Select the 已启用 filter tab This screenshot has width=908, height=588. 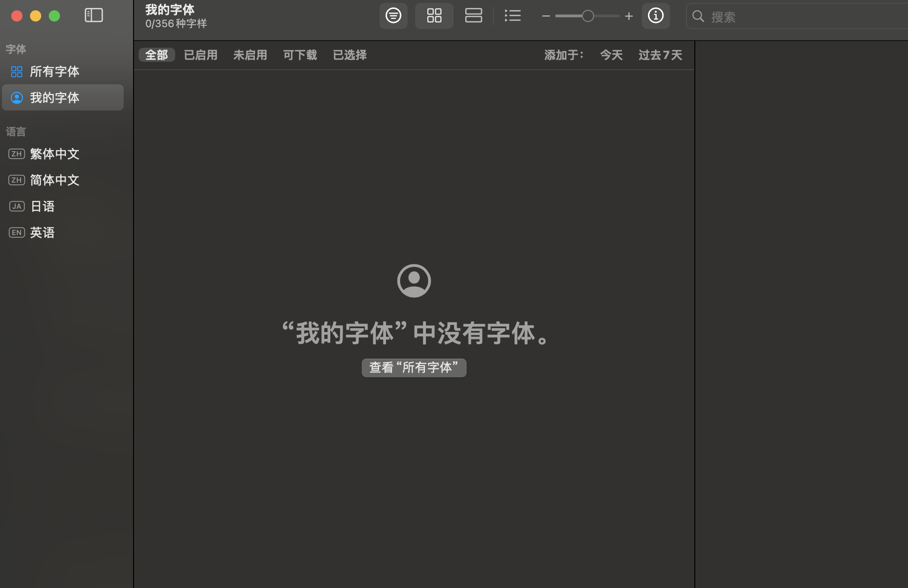(x=201, y=55)
